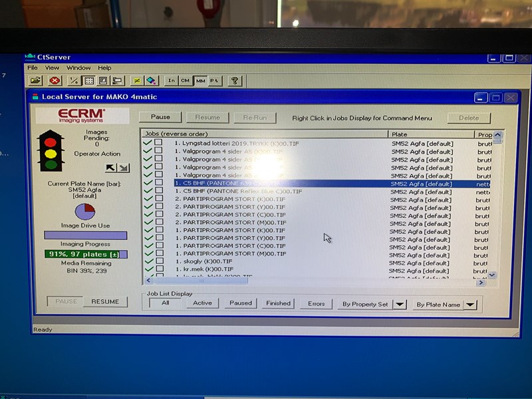532x399 pixels.
Task: Open the By Property Set dropdown arrow
Action: [x=399, y=304]
